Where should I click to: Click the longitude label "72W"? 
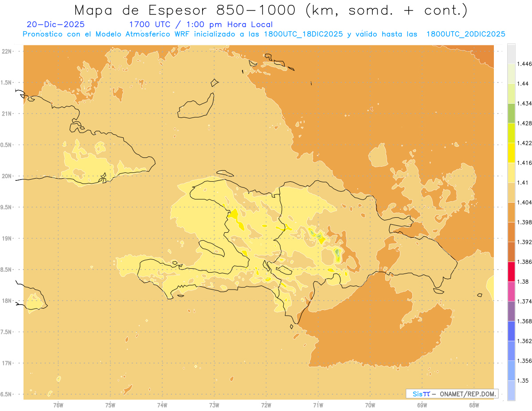pos(266,405)
